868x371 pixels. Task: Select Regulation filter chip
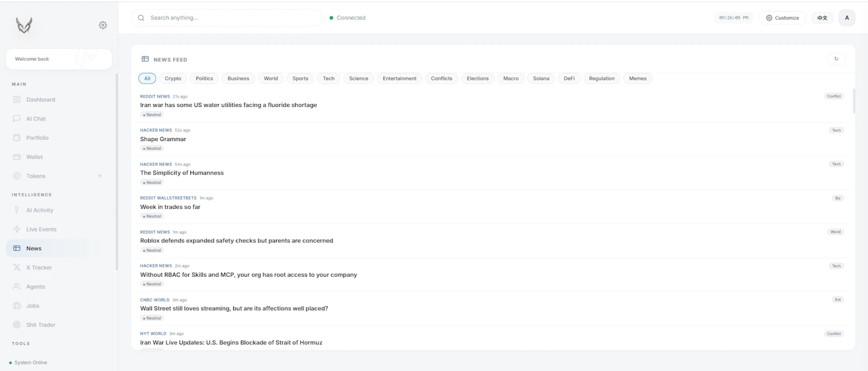click(x=602, y=79)
